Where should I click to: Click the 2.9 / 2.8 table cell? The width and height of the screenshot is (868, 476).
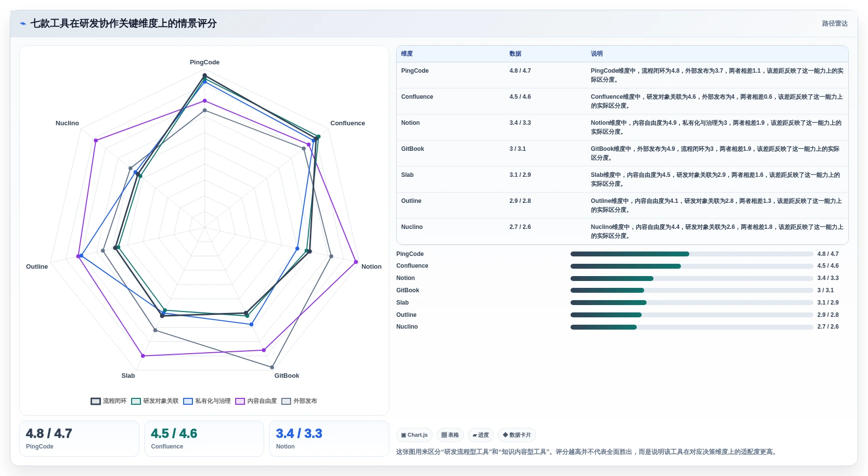520,201
